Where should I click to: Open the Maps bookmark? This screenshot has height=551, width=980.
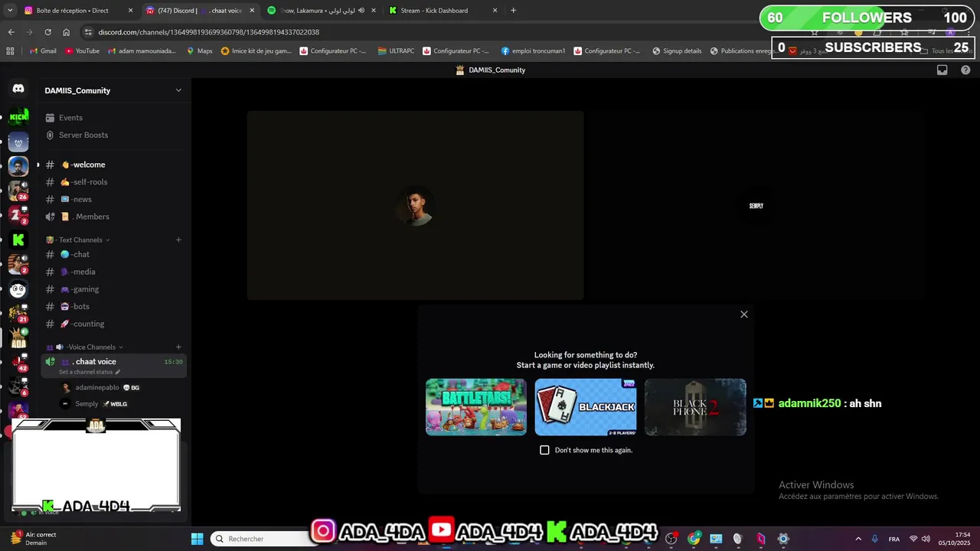tap(200, 51)
